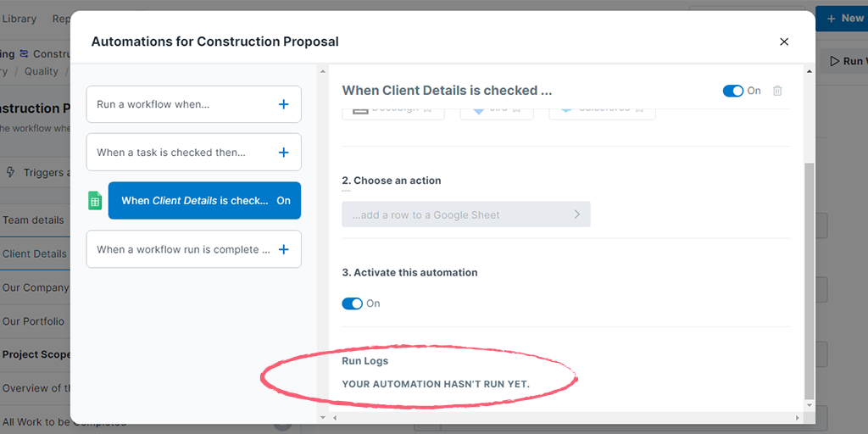The width and height of the screenshot is (868, 434).
Task: Open Client Details task in the sidebar
Action: point(34,254)
